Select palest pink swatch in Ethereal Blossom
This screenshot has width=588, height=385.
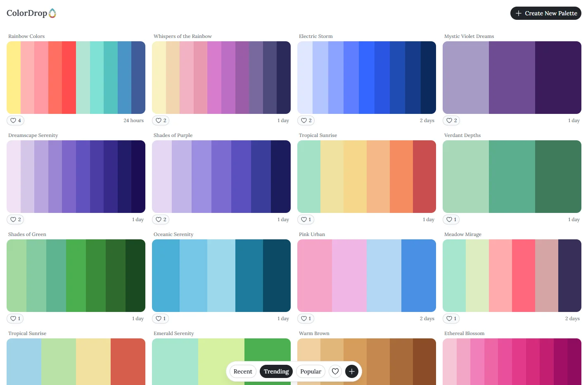click(x=450, y=361)
